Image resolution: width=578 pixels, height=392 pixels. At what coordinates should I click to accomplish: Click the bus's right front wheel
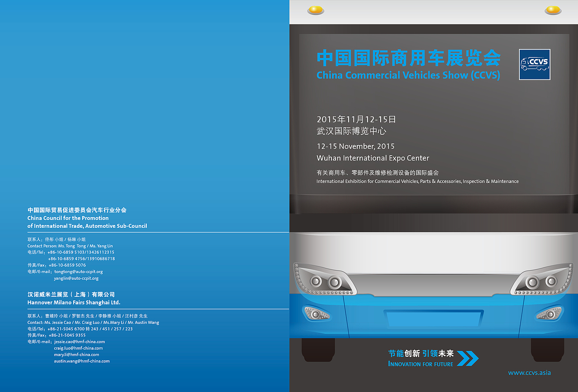click(548, 350)
